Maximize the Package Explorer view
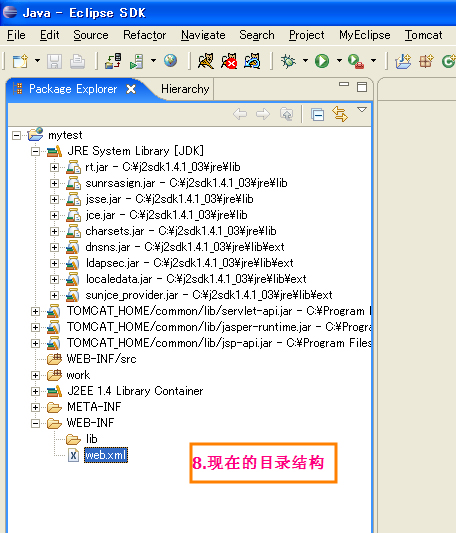Viewport: 456px width, 533px height. (x=362, y=87)
